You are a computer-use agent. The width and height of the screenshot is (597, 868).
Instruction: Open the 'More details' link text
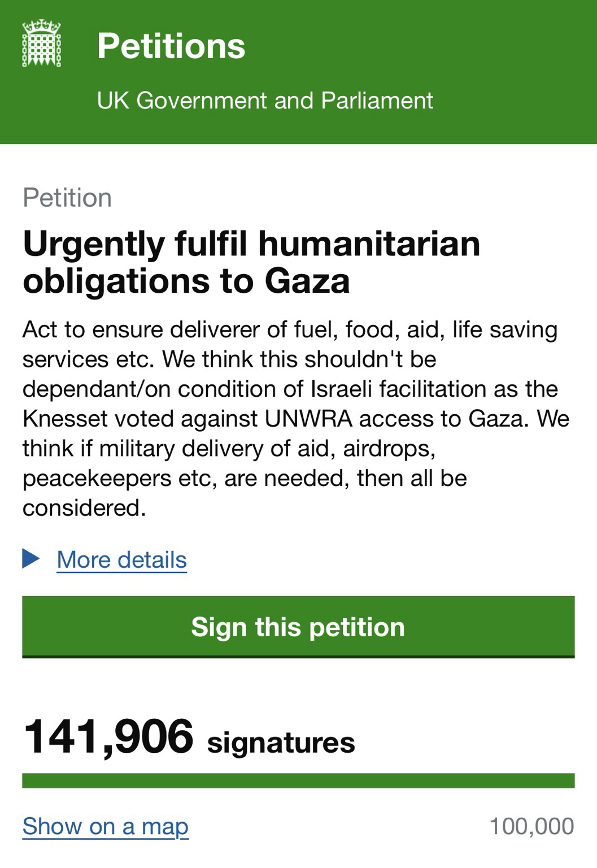[121, 560]
